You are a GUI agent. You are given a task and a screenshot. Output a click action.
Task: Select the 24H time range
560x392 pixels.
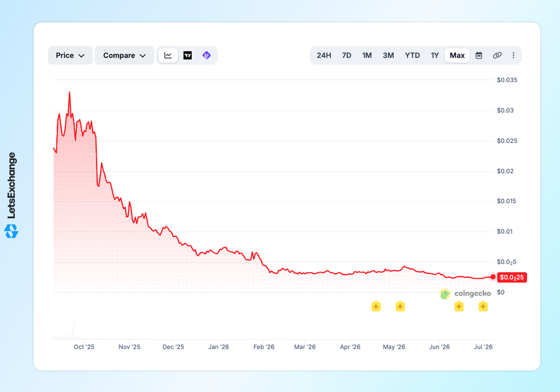[324, 56]
